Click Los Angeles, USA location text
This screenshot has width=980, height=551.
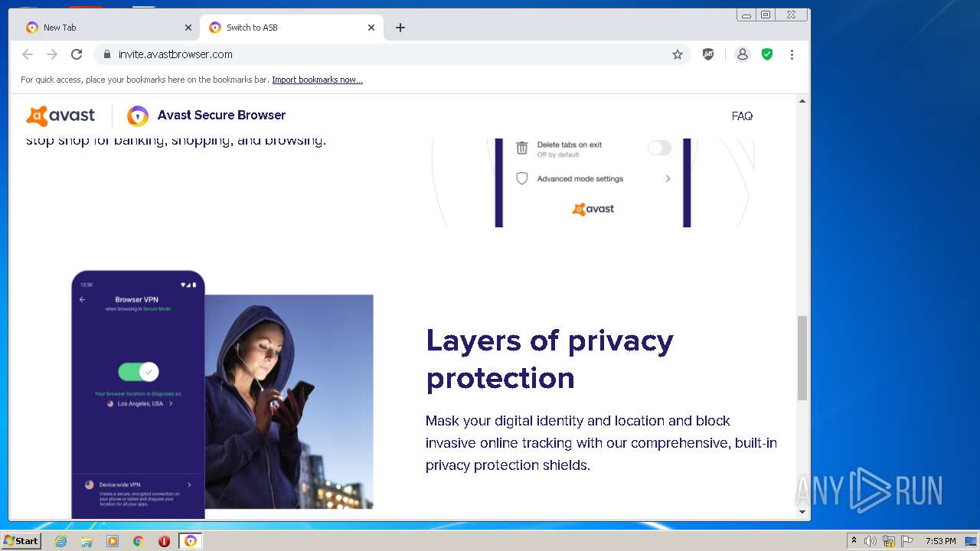click(140, 403)
